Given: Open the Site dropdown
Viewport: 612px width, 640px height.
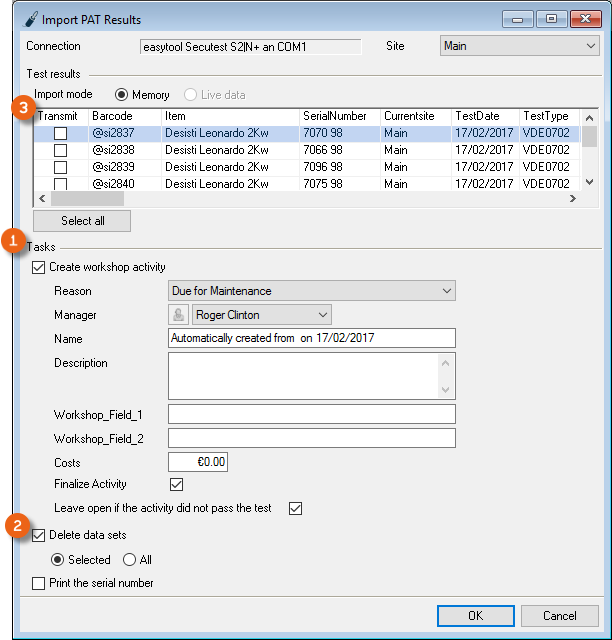Looking at the screenshot, I should [x=518, y=46].
